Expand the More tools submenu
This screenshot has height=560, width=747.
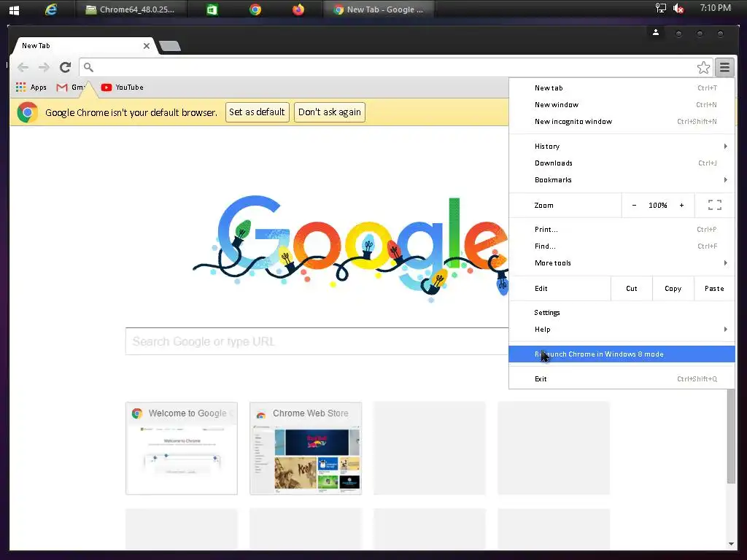coord(622,262)
